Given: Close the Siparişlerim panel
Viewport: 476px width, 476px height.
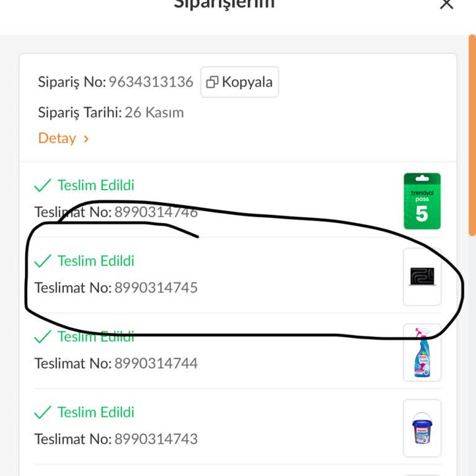Looking at the screenshot, I should 446,4.
